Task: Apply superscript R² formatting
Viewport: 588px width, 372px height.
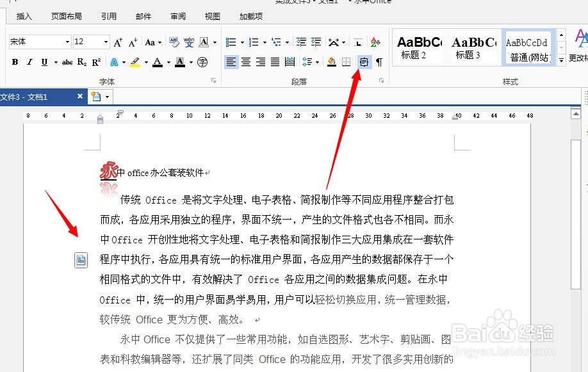Action: [x=96, y=62]
